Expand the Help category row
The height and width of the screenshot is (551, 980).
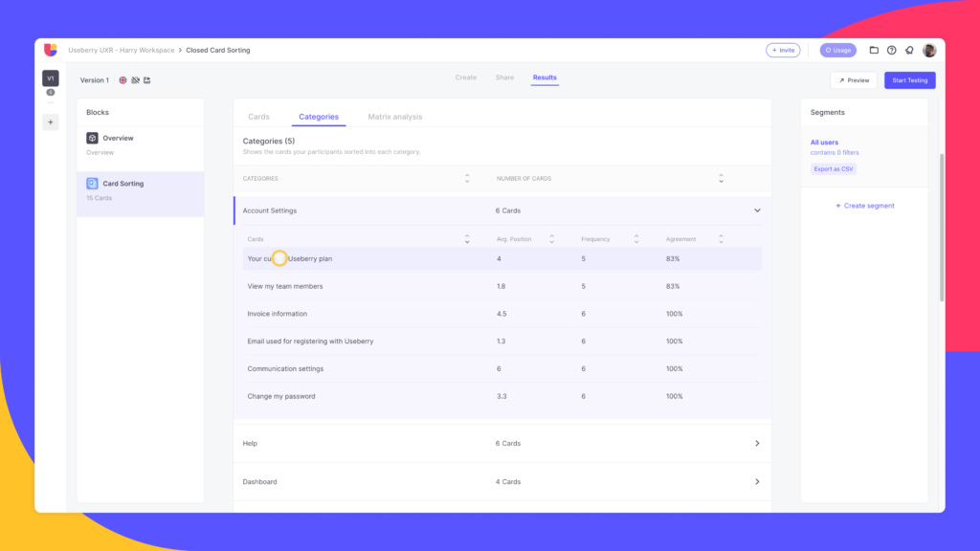757,443
